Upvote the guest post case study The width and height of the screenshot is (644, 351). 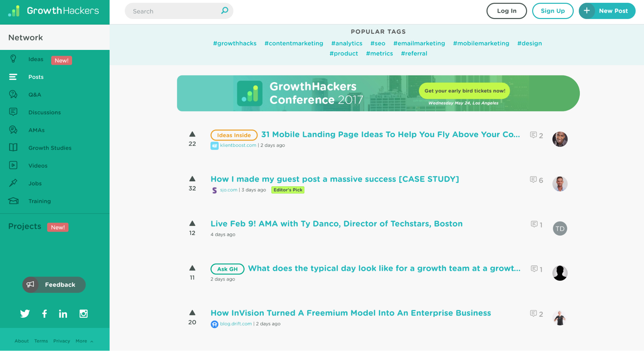pyautogui.click(x=192, y=179)
